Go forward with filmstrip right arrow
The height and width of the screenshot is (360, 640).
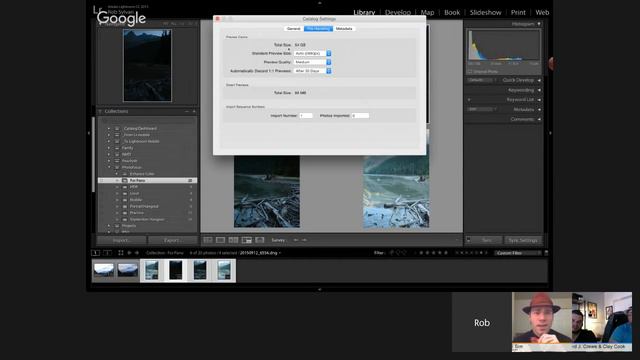pyautogui.click(x=137, y=253)
